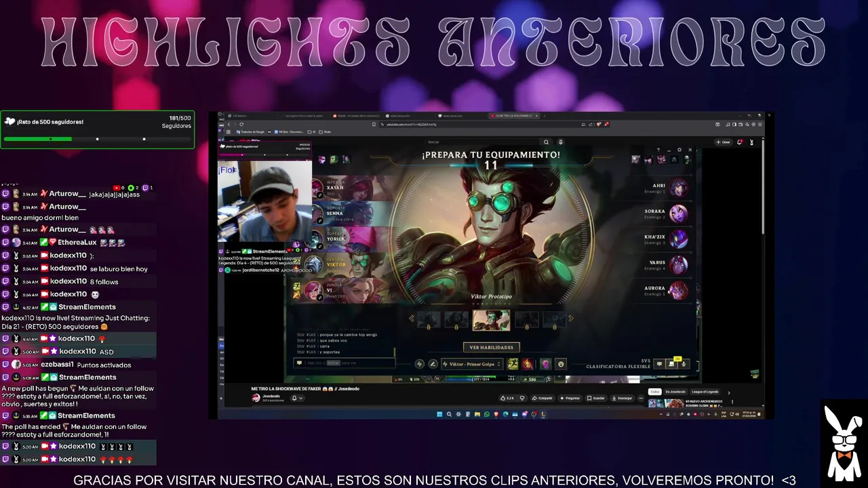Click the YouTube dislike button
868x488 pixels.
[522, 398]
